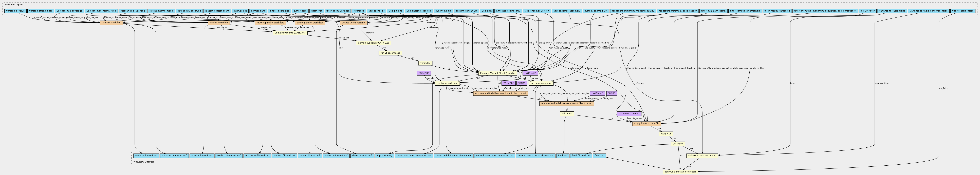The image size is (980, 175).
Task: Select the run vt decompose step
Action: pyautogui.click(x=390, y=53)
